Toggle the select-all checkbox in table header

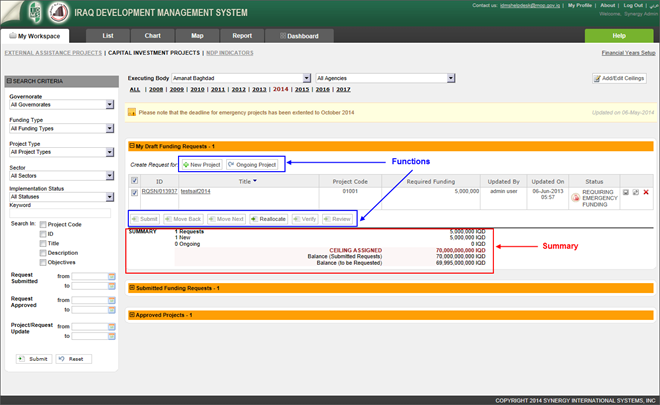pos(134,181)
